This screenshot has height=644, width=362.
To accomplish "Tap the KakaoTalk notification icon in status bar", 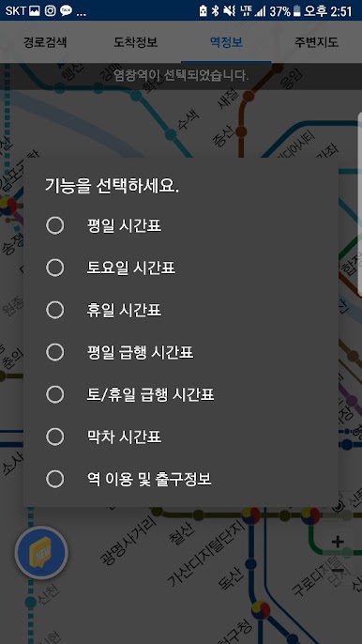I will pyautogui.click(x=66, y=10).
